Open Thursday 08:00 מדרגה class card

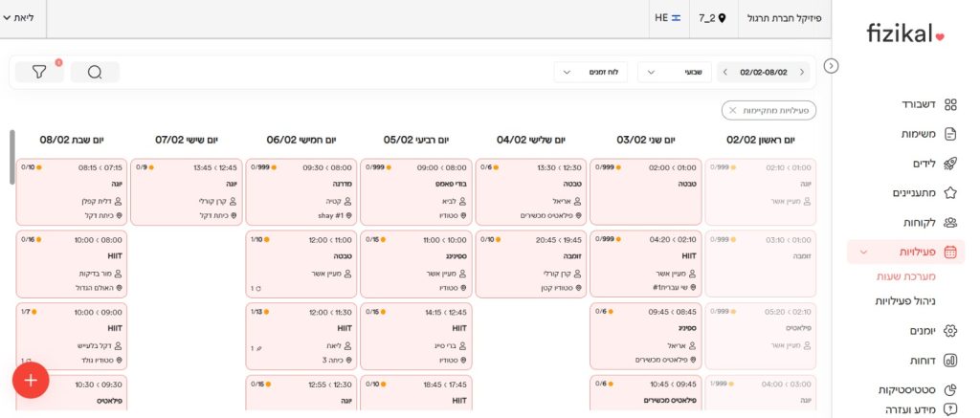[301, 189]
